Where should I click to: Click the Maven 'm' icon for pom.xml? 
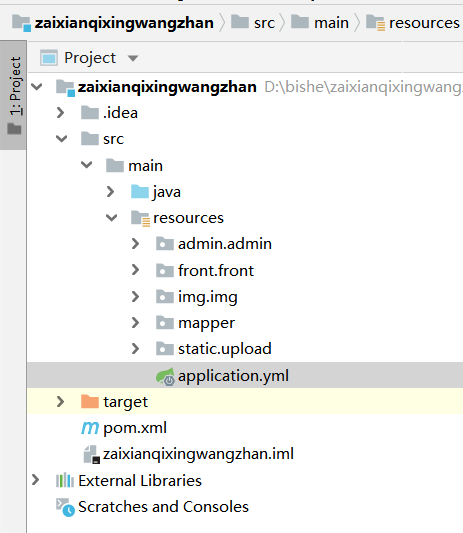[90, 428]
